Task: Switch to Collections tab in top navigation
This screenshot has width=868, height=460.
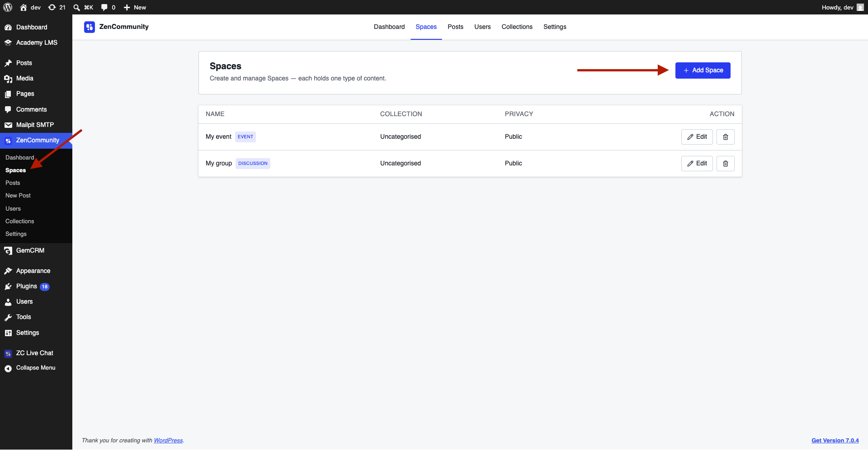Action: [x=517, y=27]
